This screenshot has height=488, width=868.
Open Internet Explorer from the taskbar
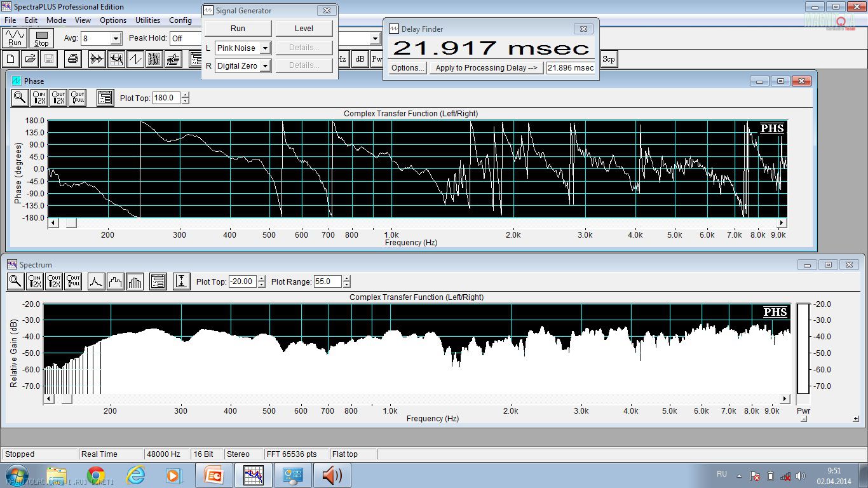coord(135,475)
